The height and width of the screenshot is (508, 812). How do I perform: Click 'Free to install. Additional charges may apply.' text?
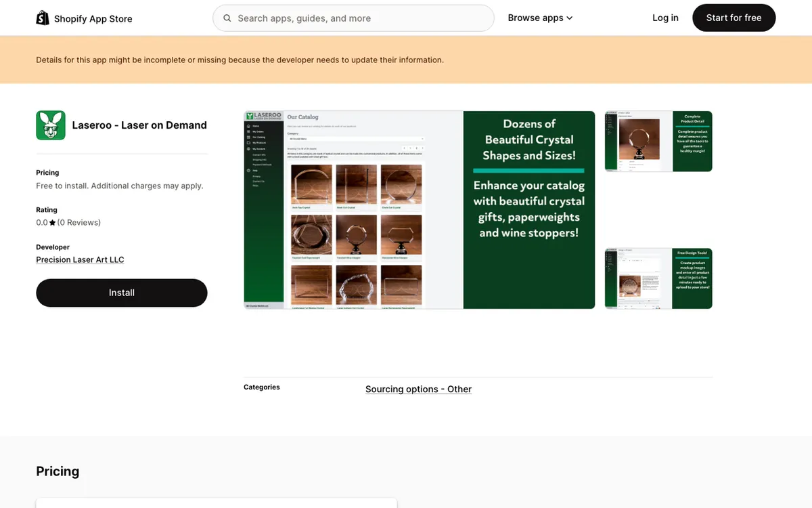tap(120, 186)
